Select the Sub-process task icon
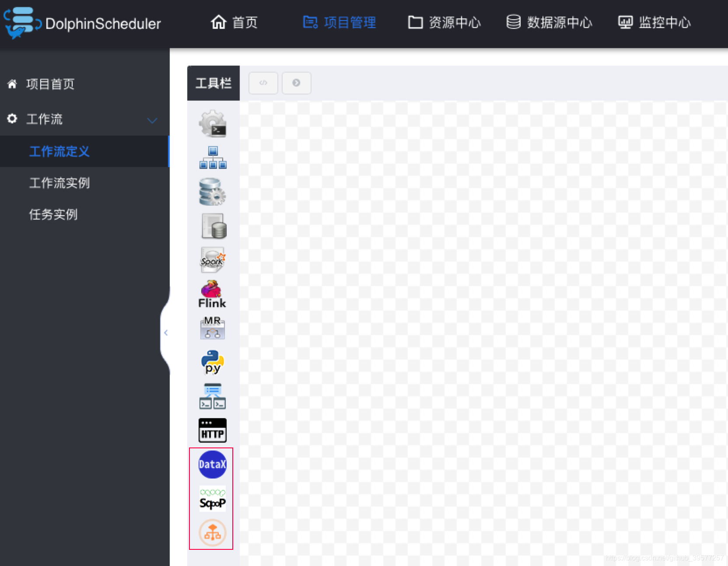This screenshot has height=566, width=728. pyautogui.click(x=212, y=157)
